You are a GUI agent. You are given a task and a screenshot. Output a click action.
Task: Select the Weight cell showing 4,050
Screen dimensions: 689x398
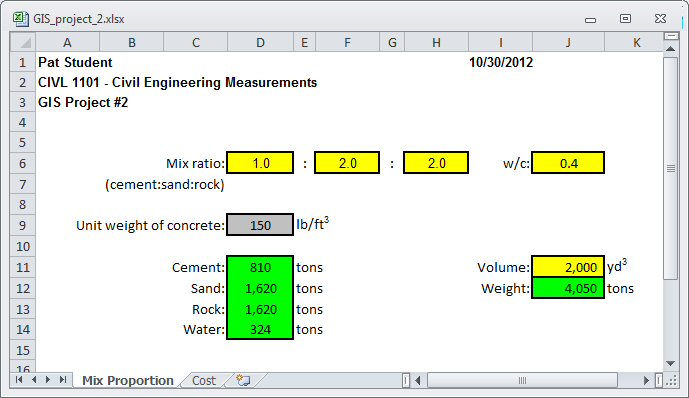pos(568,288)
